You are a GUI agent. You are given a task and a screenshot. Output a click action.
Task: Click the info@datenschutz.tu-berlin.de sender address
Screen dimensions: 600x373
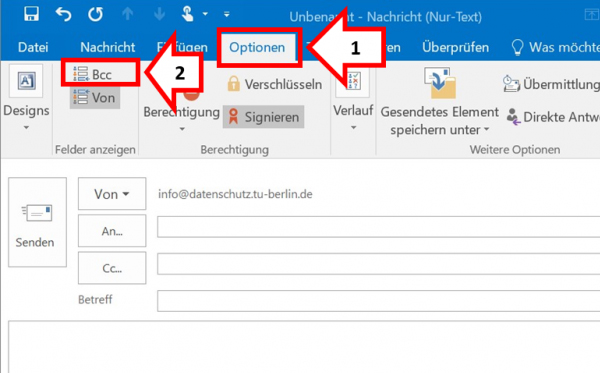click(x=235, y=194)
